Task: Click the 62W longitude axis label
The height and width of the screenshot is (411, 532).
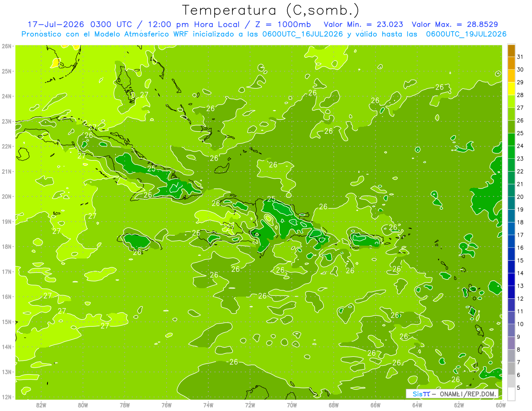Action: [459, 405]
